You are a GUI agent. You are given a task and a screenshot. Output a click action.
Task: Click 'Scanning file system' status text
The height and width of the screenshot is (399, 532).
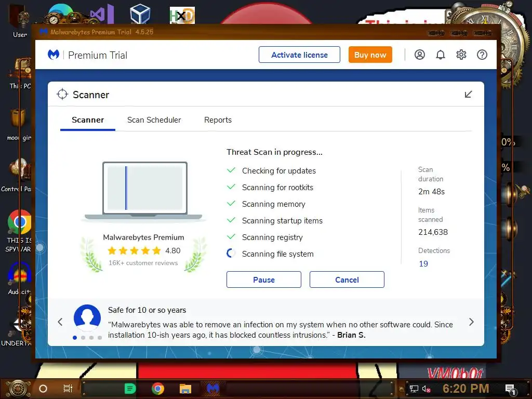coord(277,254)
